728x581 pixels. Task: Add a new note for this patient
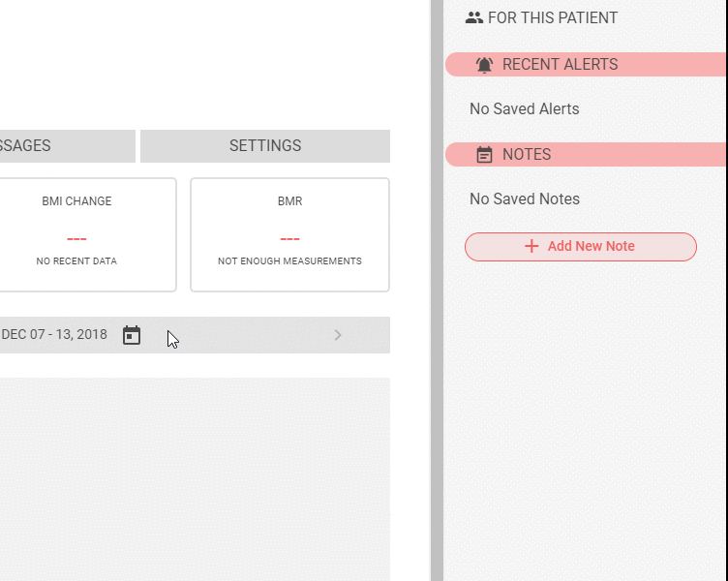pyautogui.click(x=580, y=247)
